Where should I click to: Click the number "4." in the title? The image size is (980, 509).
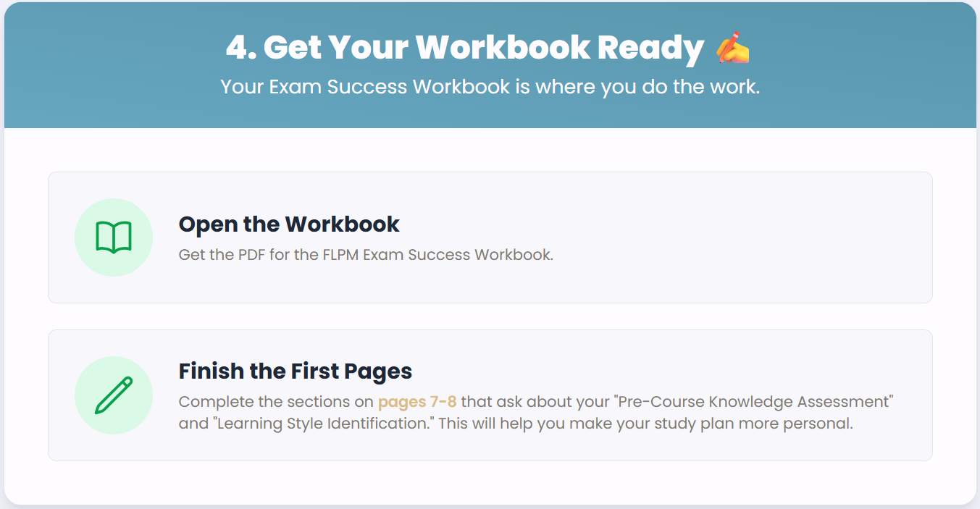point(240,48)
